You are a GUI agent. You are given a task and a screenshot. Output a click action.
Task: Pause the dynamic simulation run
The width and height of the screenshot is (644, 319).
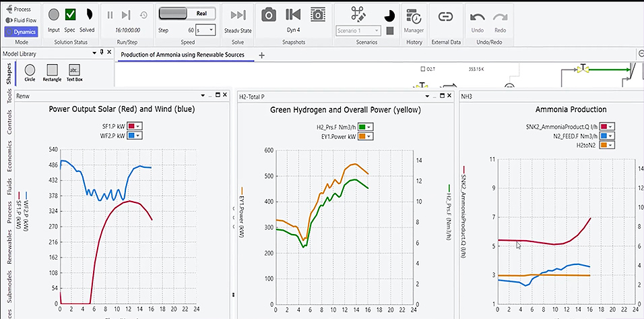coord(110,16)
